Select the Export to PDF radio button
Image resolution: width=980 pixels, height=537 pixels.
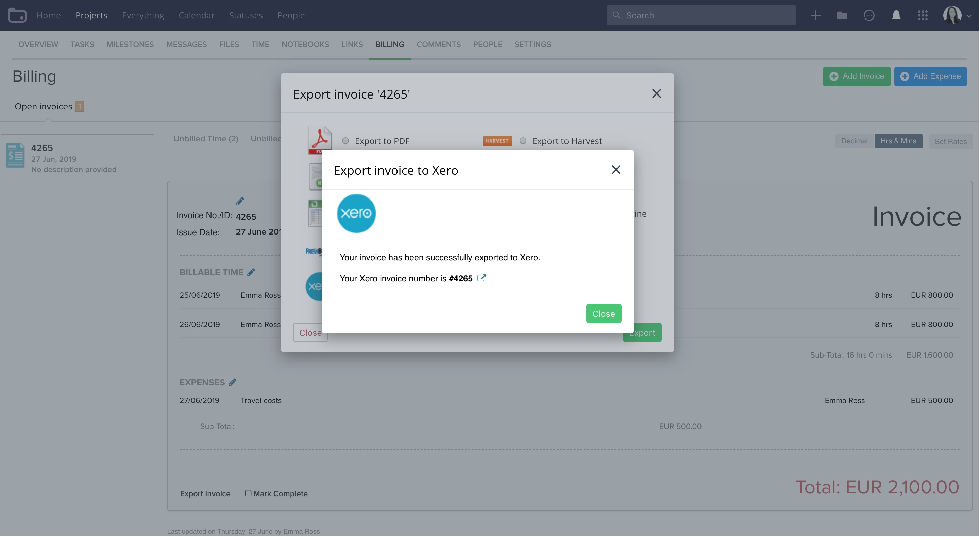(345, 141)
